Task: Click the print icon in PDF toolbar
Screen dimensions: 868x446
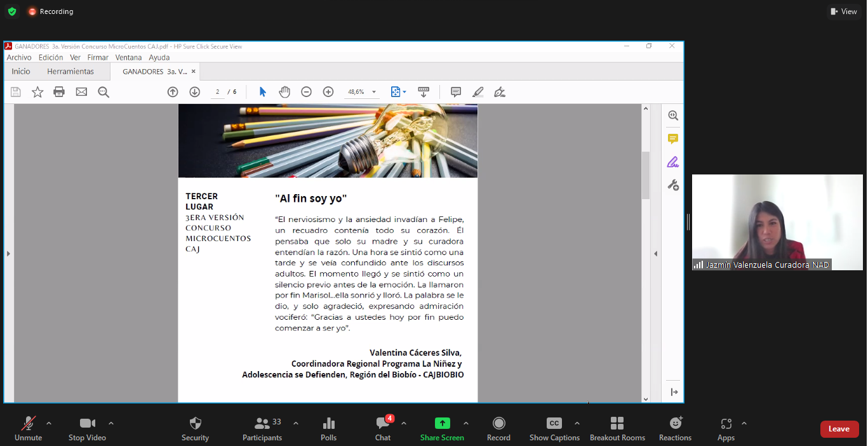Action: point(59,92)
